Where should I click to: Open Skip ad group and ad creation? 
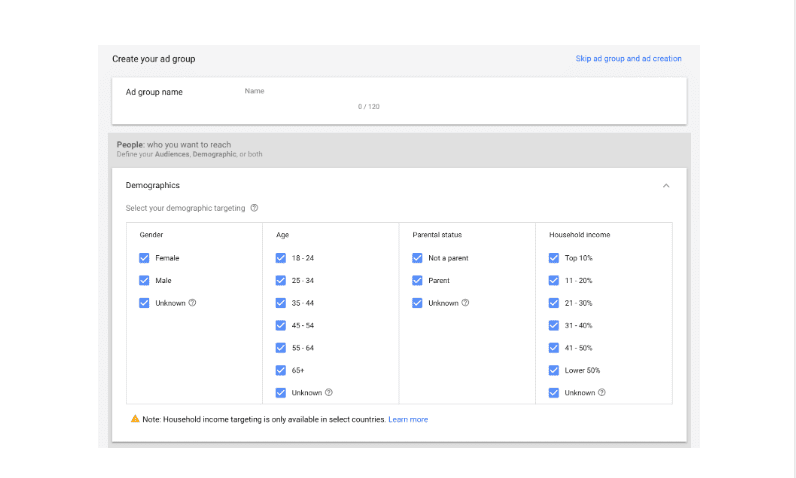tap(628, 59)
